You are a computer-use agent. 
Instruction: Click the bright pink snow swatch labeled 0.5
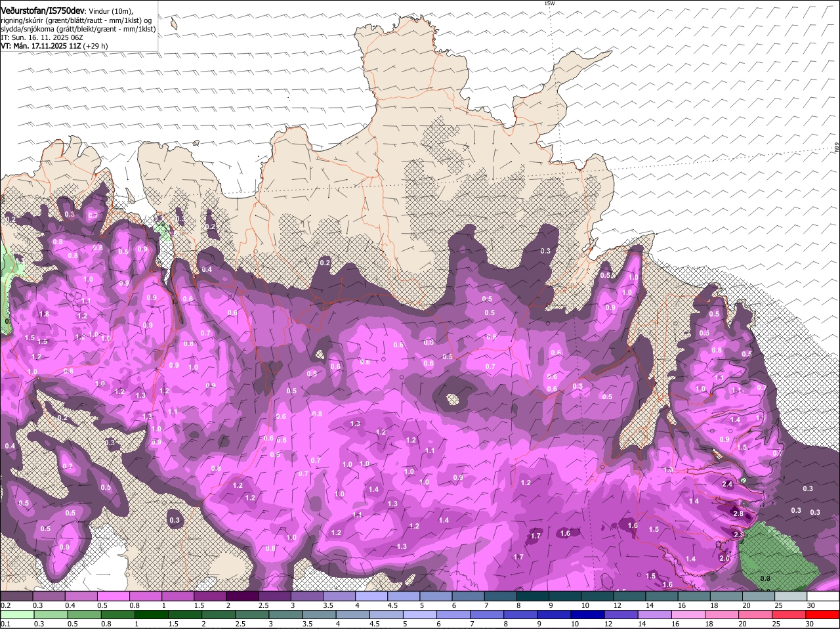(x=113, y=596)
